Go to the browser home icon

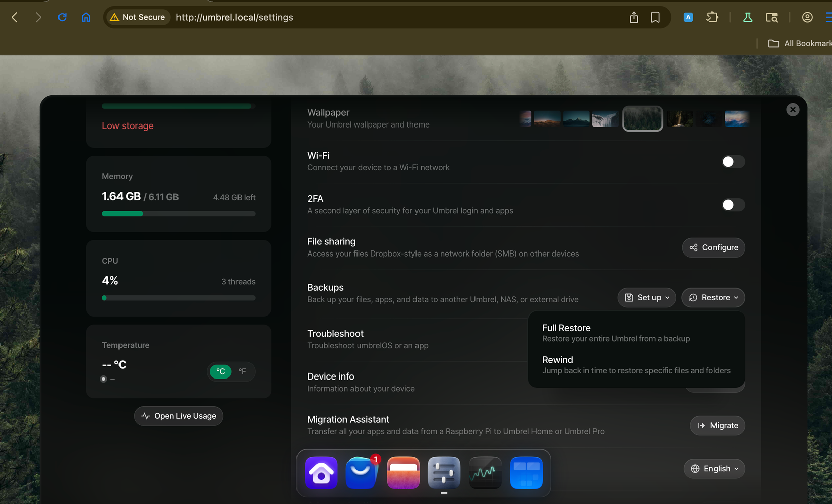pos(86,17)
